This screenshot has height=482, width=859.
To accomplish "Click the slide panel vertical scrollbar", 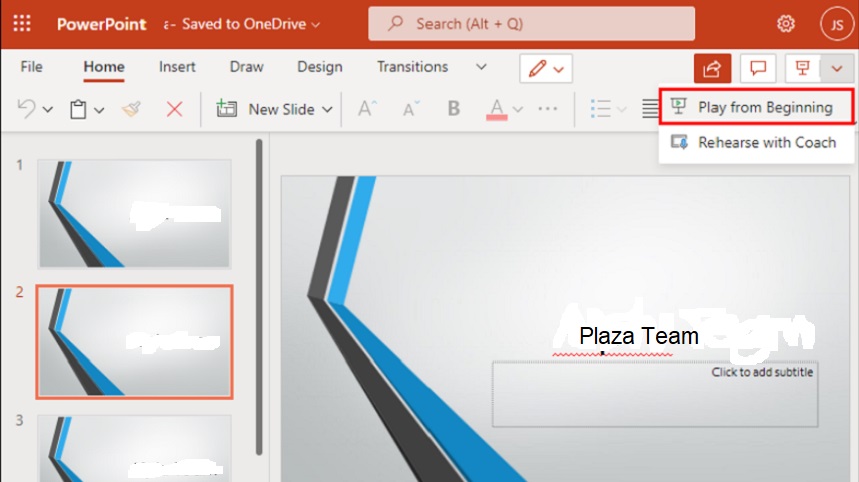I will point(259,297).
